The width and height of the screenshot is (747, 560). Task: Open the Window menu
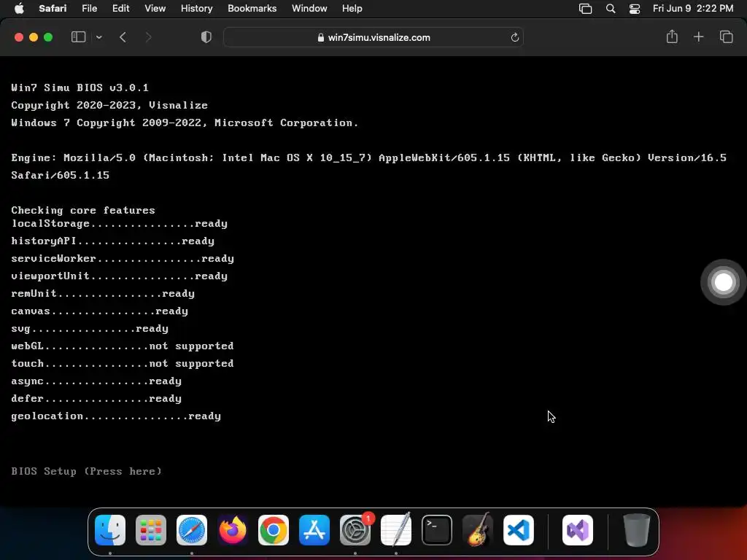click(309, 8)
